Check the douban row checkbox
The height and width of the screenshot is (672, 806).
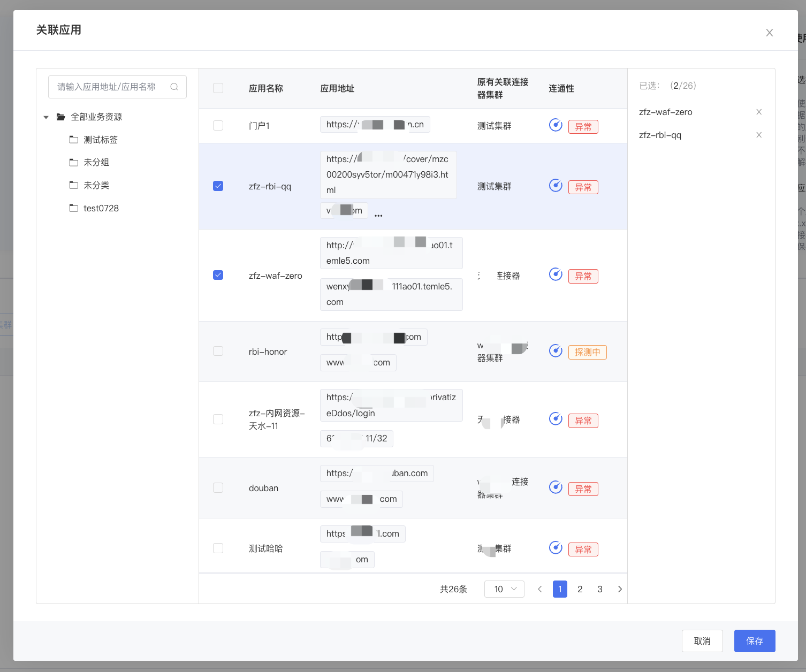pyautogui.click(x=218, y=488)
